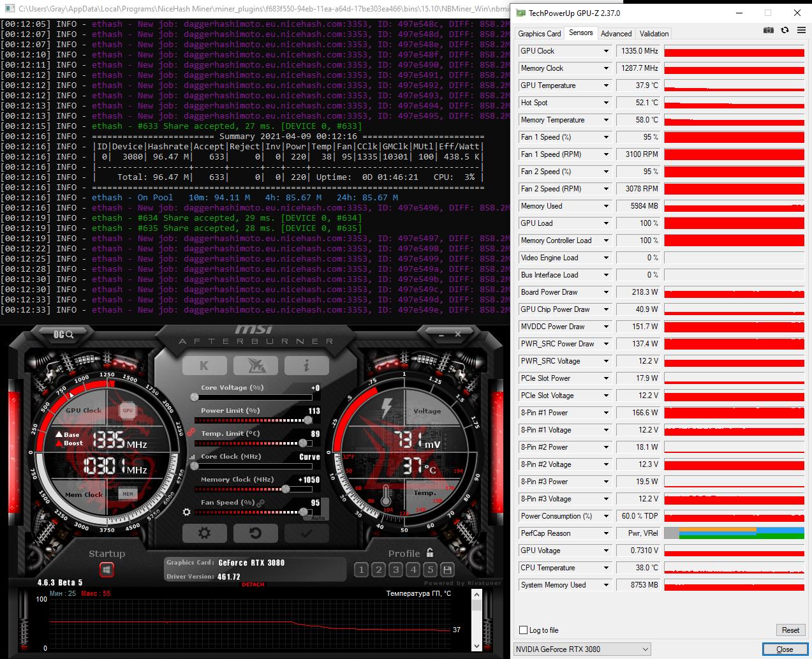Screen dimensions: 812x659
Task: Click the PerfCap Reason color bar graph
Action: (734, 533)
